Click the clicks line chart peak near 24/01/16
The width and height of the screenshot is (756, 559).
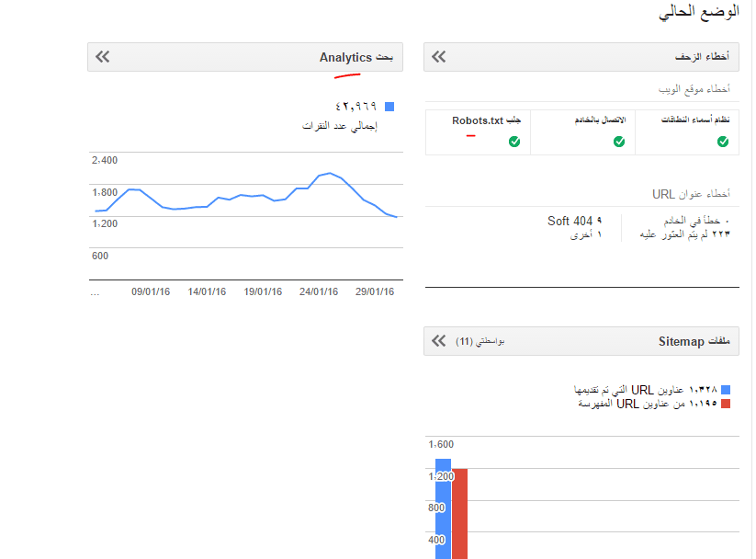[330, 173]
